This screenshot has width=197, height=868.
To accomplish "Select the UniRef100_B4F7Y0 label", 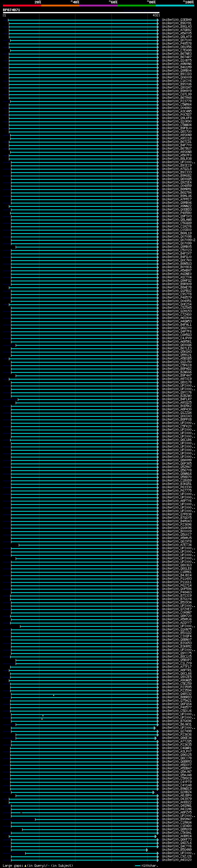I will pos(176,145).
